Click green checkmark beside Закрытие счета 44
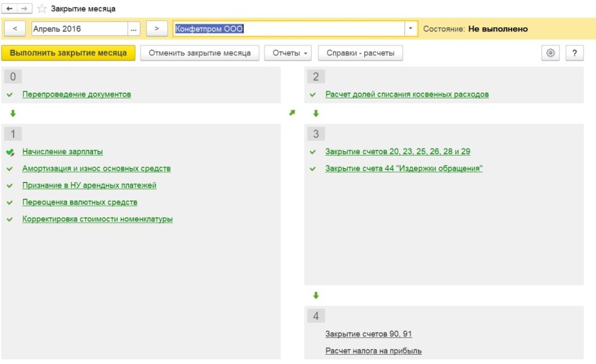Screen dimensions: 596x364 pyautogui.click(x=313, y=169)
